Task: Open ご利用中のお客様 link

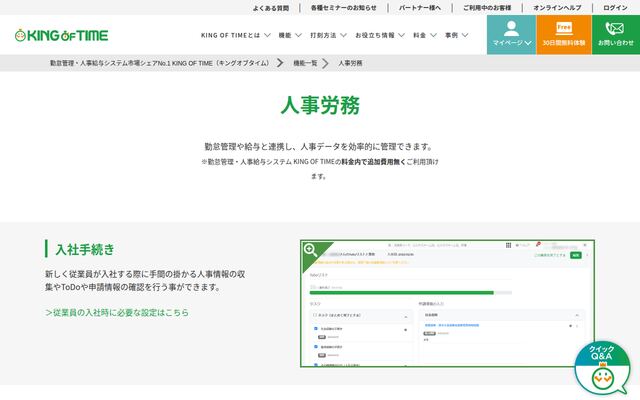Action: click(487, 8)
